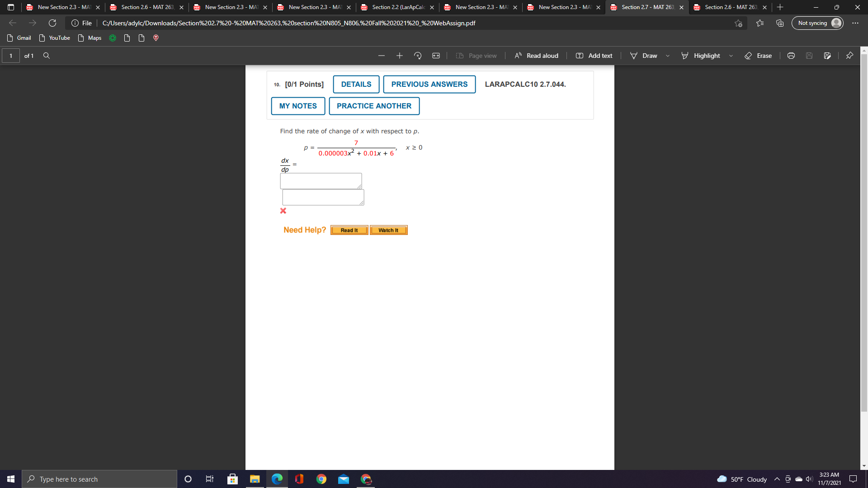This screenshot has width=868, height=488.
Task: Rotate the PDF page
Action: (x=417, y=56)
